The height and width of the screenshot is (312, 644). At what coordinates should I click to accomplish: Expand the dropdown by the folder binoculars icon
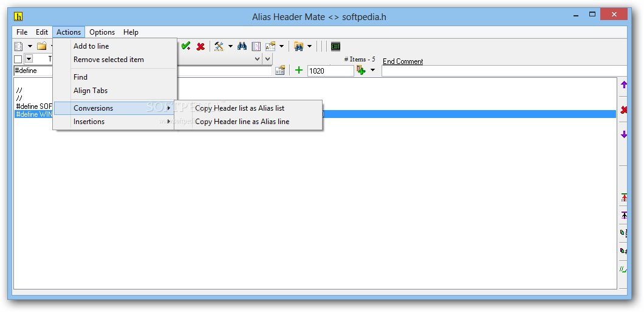309,46
